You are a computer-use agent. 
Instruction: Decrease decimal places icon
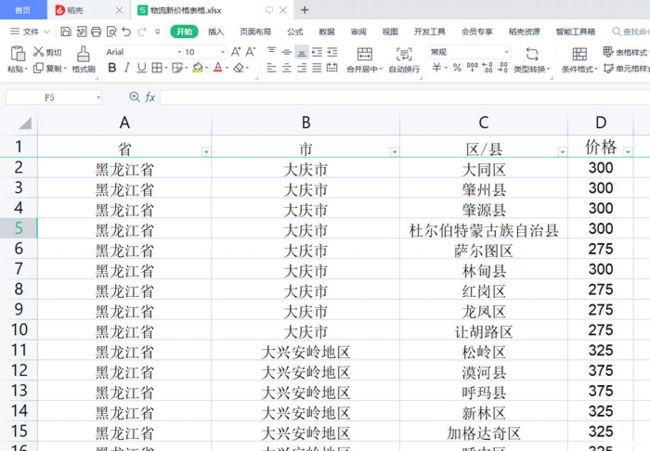click(x=503, y=68)
